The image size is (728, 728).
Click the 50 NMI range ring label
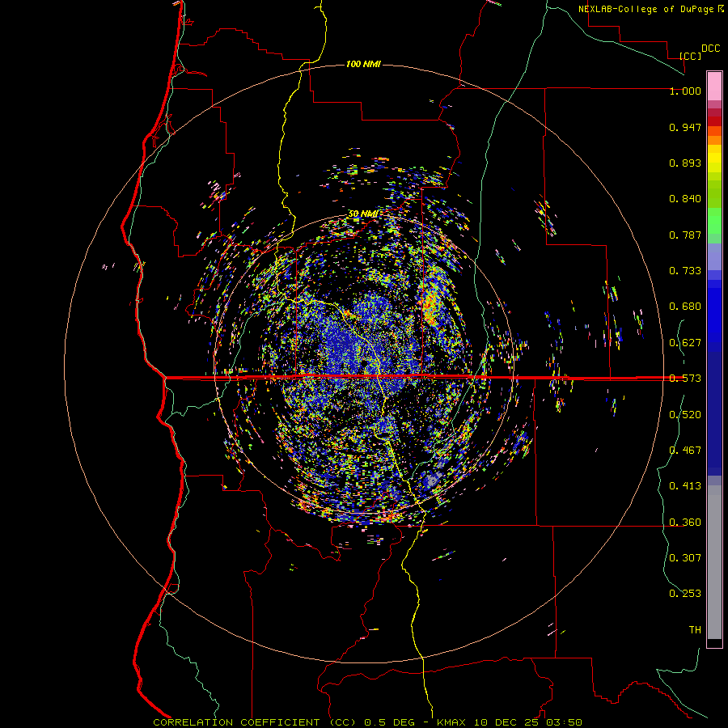(x=362, y=214)
